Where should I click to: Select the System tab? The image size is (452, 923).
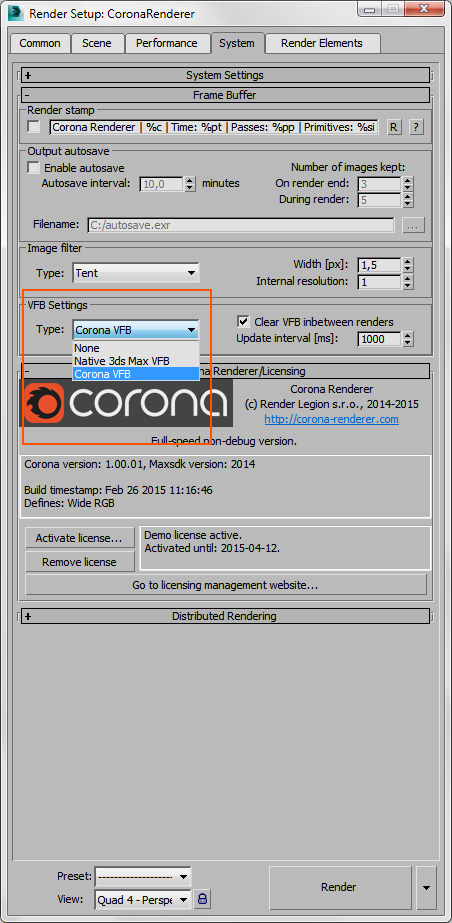pos(237,44)
